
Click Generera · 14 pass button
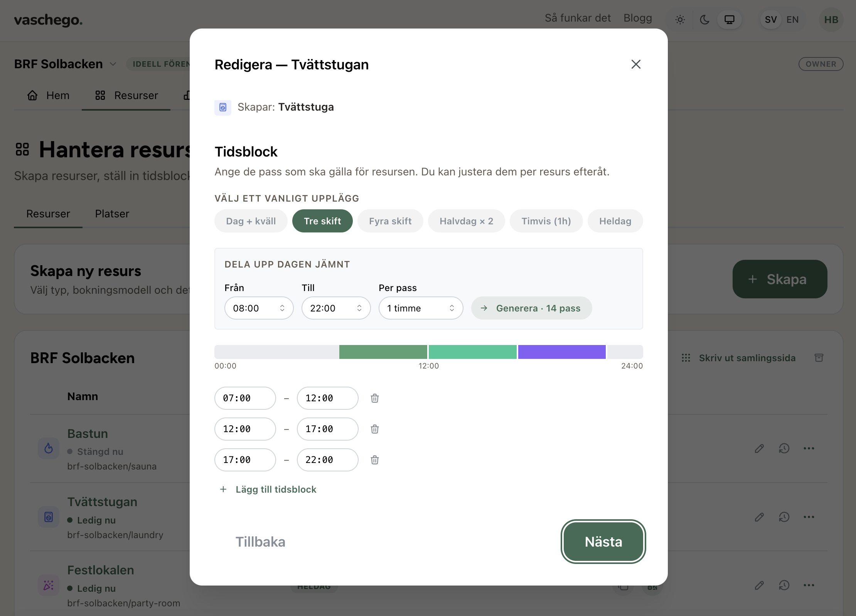pyautogui.click(x=532, y=308)
